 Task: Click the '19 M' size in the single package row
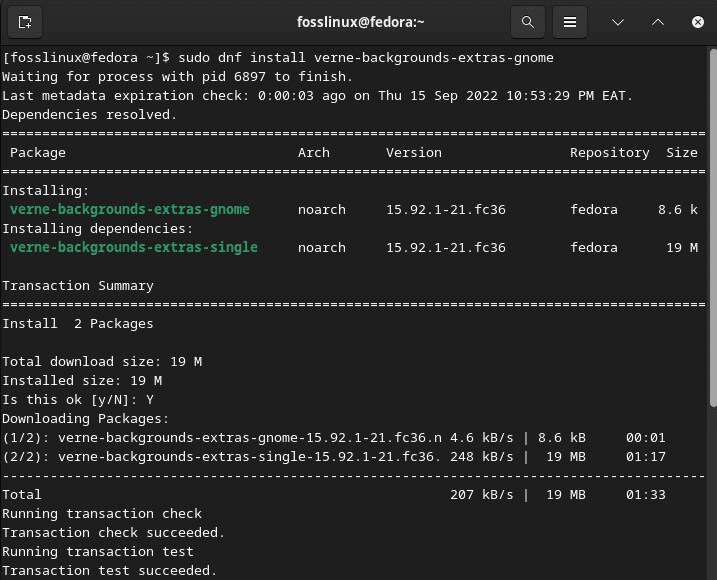click(x=682, y=247)
